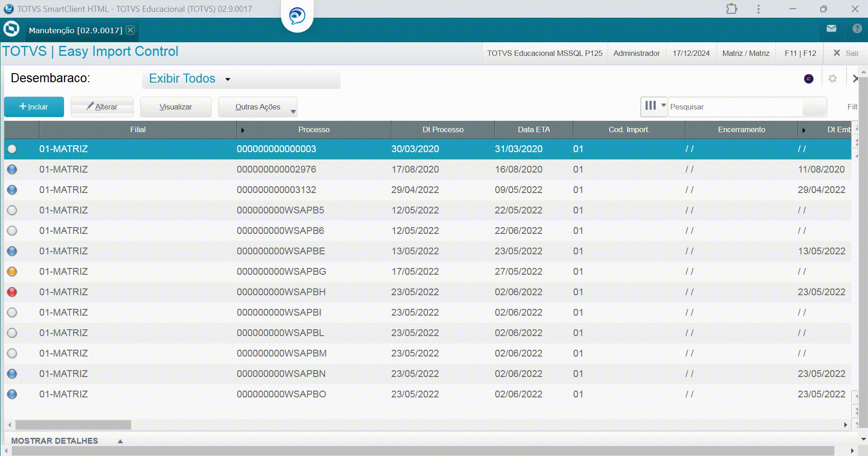Close the Manutenção tab with its X
This screenshot has height=456, width=868.
pyautogui.click(x=130, y=30)
